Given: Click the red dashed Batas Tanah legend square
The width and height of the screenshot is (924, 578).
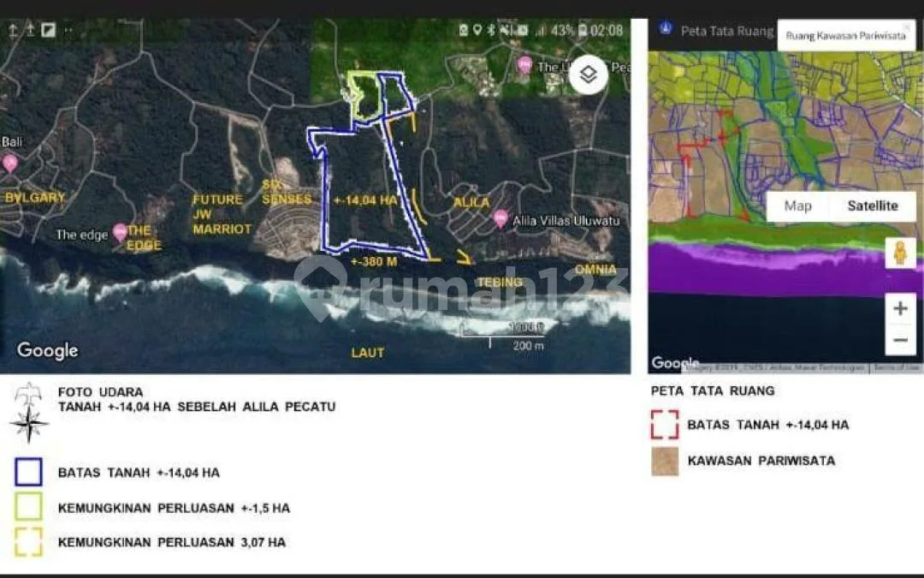Looking at the screenshot, I should (x=665, y=425).
